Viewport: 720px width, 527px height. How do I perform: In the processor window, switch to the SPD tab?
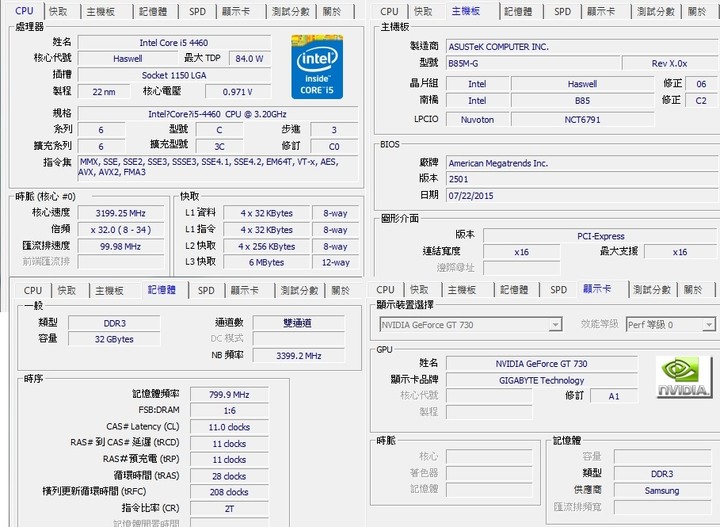[x=197, y=11]
